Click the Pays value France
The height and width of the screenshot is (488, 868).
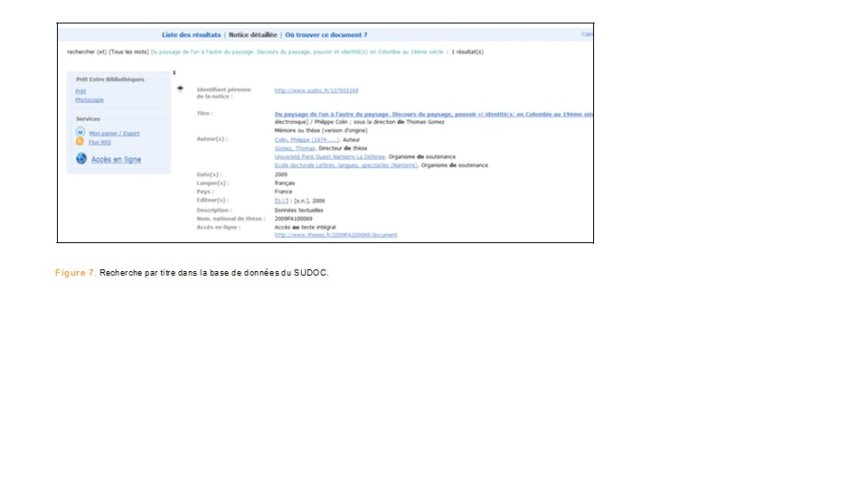point(283,192)
